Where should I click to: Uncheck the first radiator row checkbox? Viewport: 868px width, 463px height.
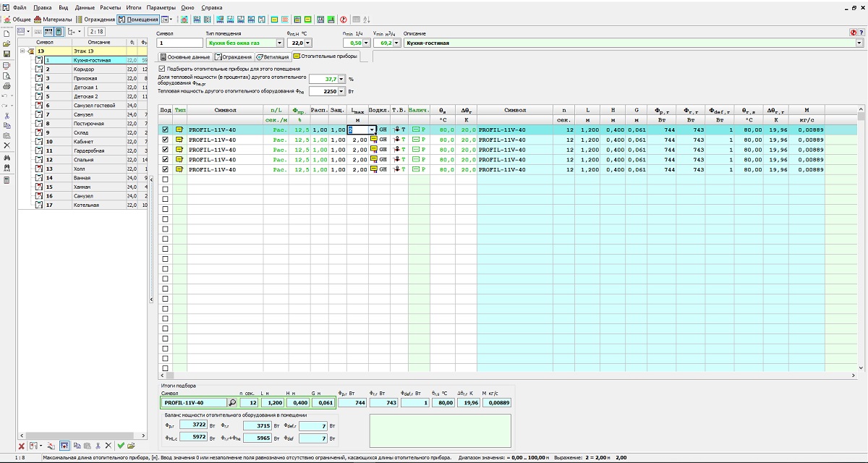click(166, 130)
